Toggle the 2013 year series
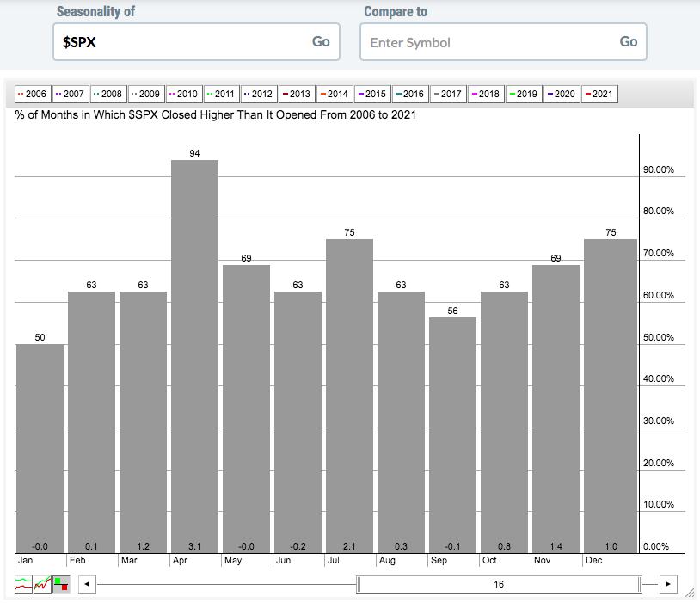 [x=295, y=94]
